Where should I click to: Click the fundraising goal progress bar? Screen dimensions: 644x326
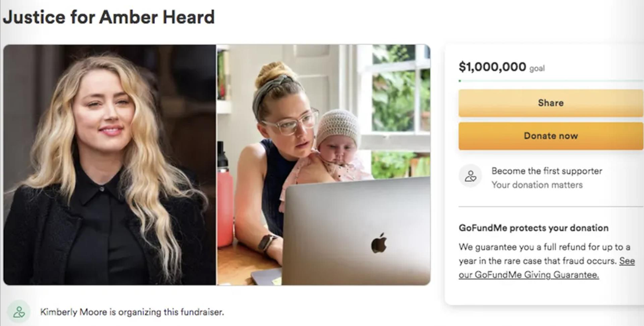(551, 81)
